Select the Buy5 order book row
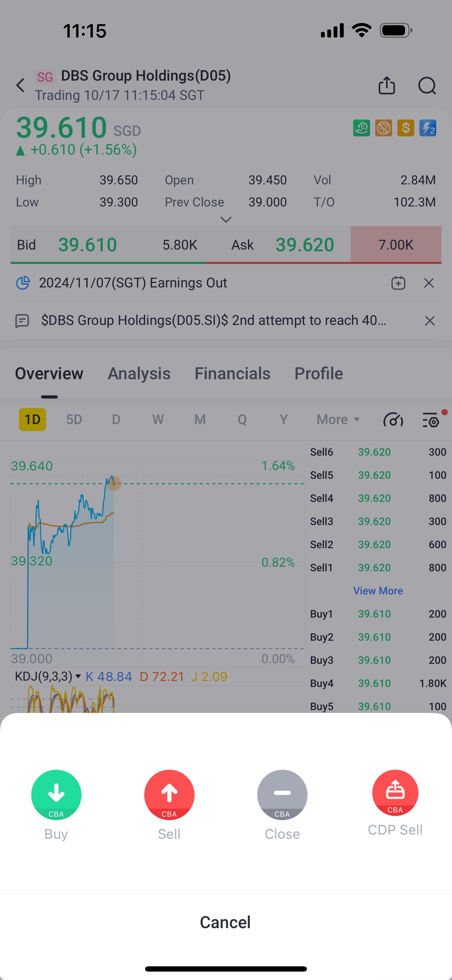 point(378,706)
